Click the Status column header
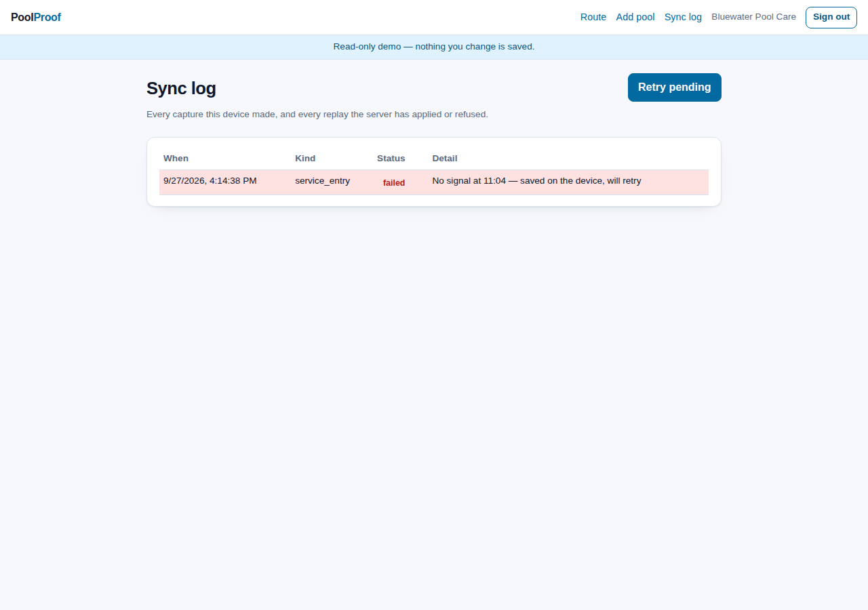868x610 pixels. click(391, 158)
